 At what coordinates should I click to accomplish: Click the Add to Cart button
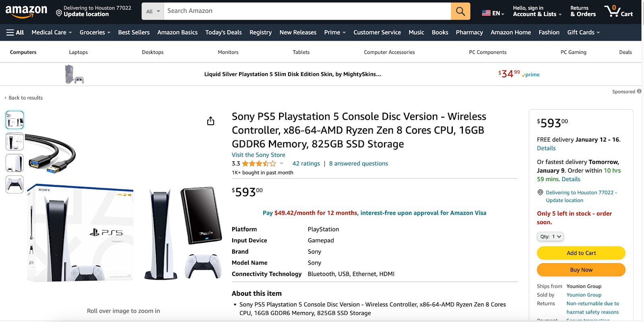(x=581, y=253)
